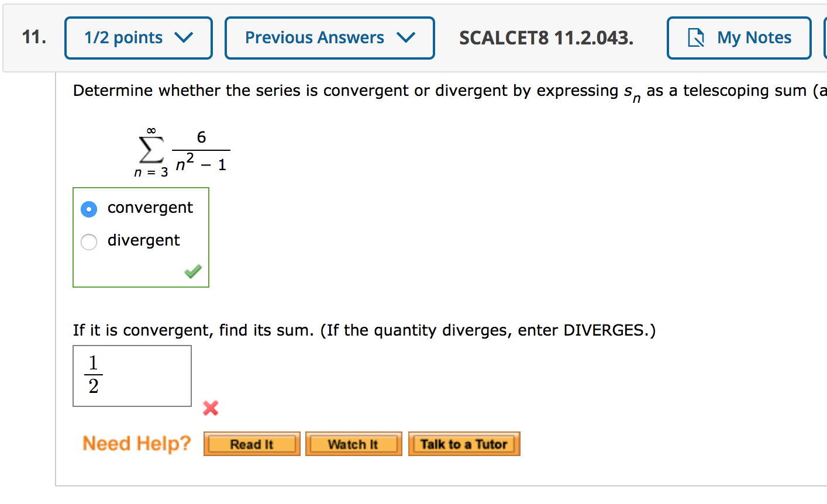Click the My Notes notepad icon
Viewport: 827px width, 504px height.
[695, 37]
